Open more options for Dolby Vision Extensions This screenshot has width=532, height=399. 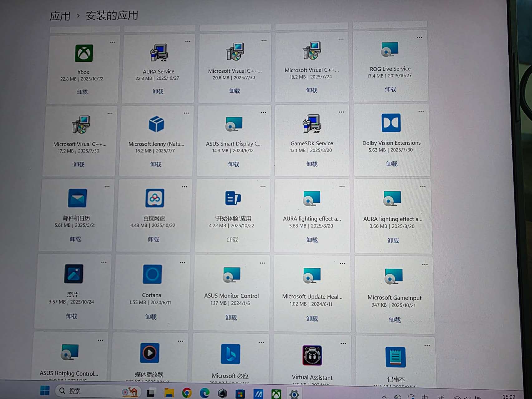[x=421, y=111]
